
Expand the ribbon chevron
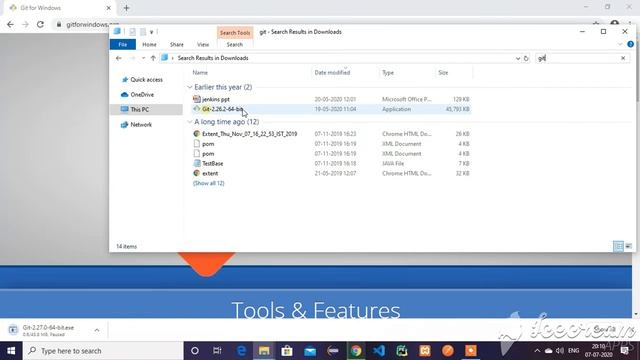(x=620, y=44)
